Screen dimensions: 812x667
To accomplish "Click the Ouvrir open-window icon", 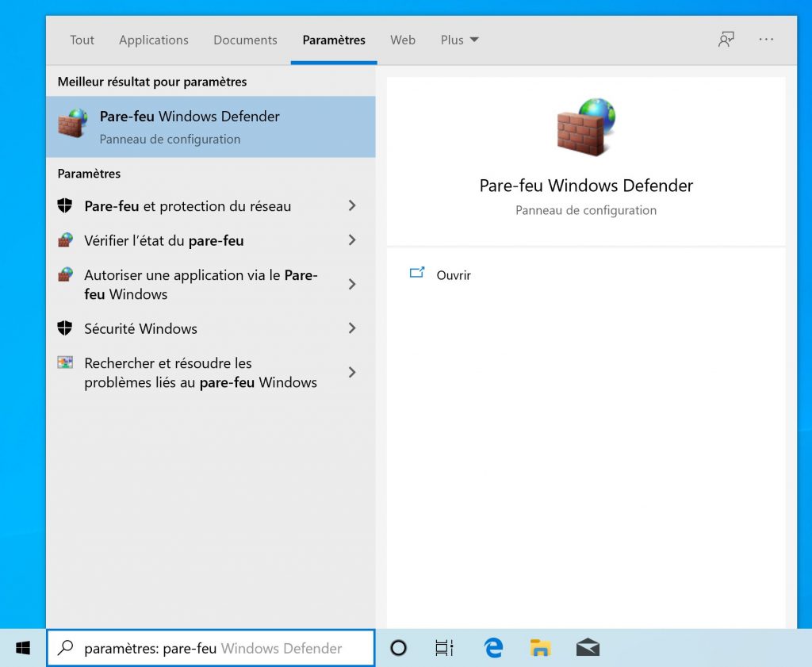I will pos(417,273).
